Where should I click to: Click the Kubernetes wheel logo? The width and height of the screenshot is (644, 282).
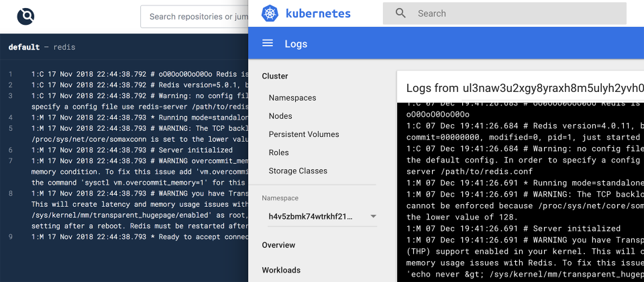[270, 13]
